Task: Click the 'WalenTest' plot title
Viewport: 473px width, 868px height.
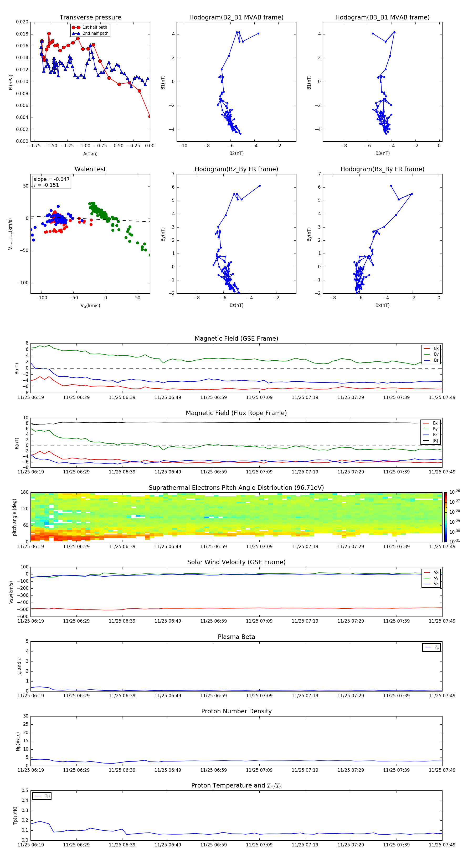Action: pos(90,169)
